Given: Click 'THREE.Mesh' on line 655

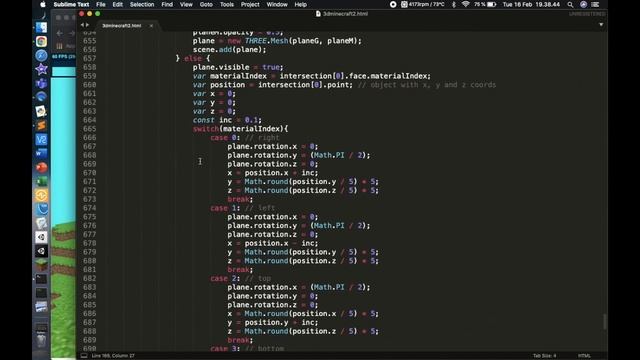Looking at the screenshot, I should click(x=266, y=41).
